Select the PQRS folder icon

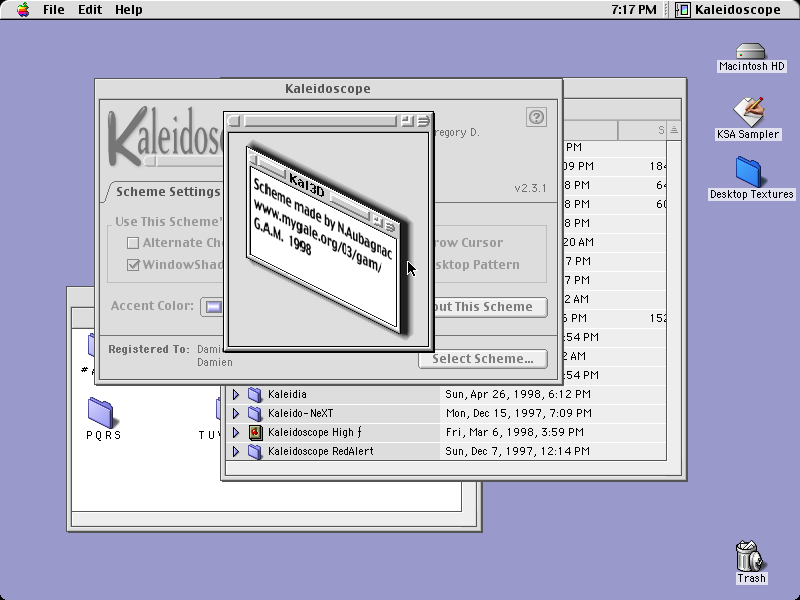[x=102, y=412]
